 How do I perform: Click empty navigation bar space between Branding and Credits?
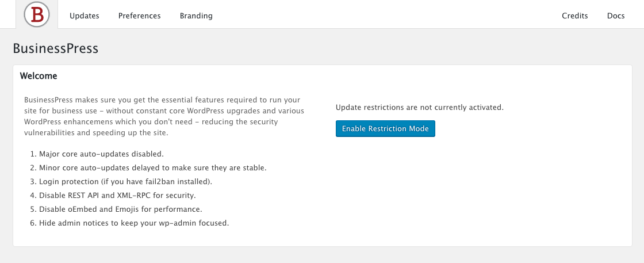click(x=386, y=15)
